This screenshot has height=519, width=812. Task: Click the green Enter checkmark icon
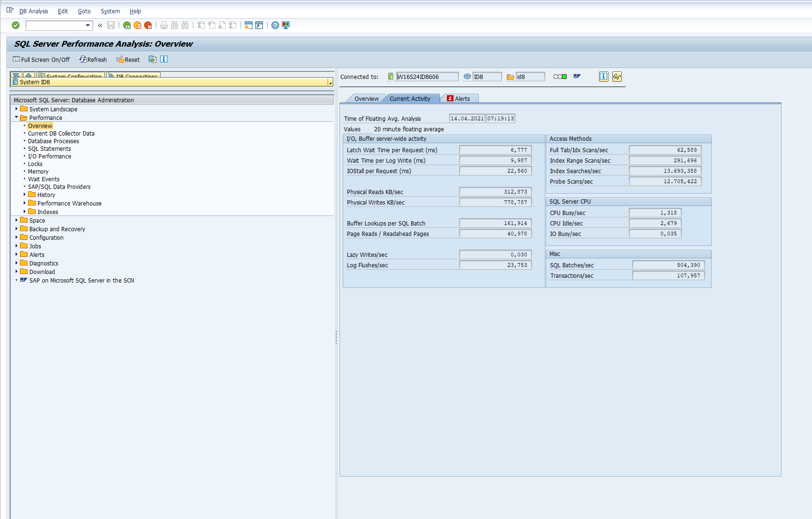16,25
